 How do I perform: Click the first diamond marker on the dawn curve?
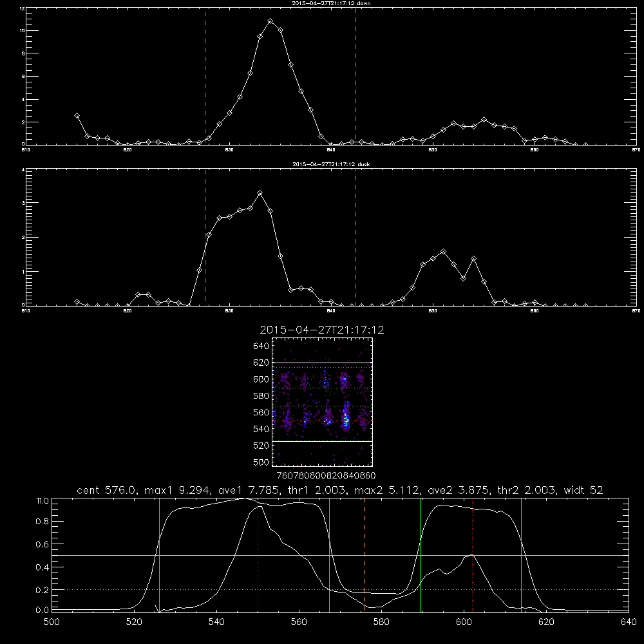(x=77, y=116)
